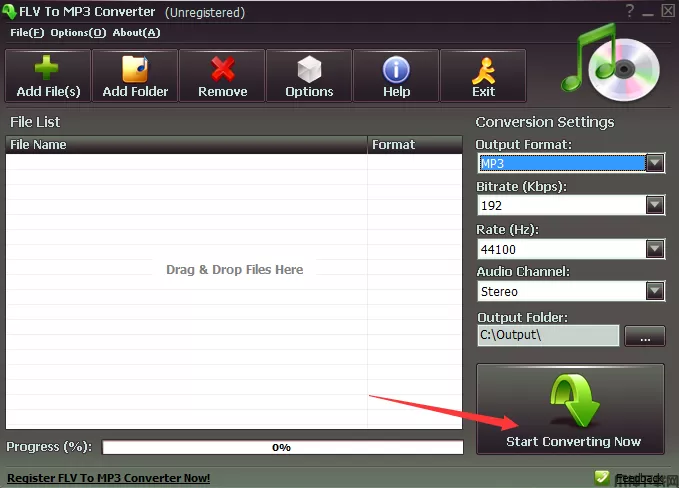
Task: Expand the Output Format dropdown
Action: pos(655,163)
